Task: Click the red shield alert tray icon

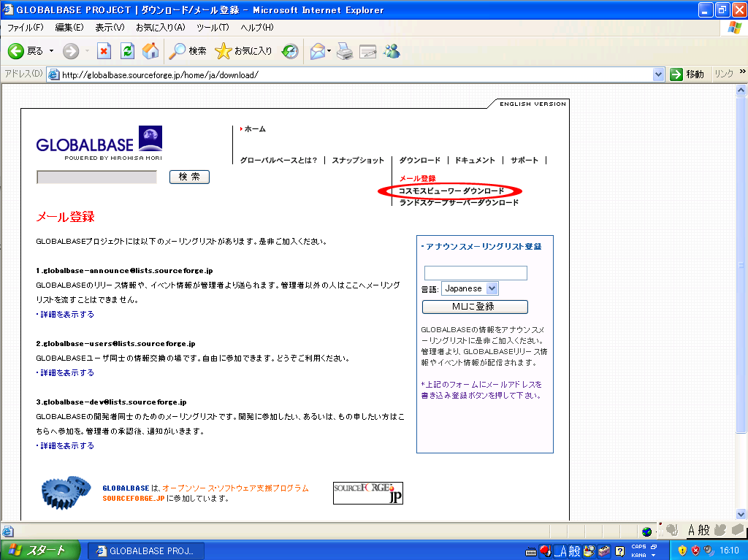Action: (695, 551)
